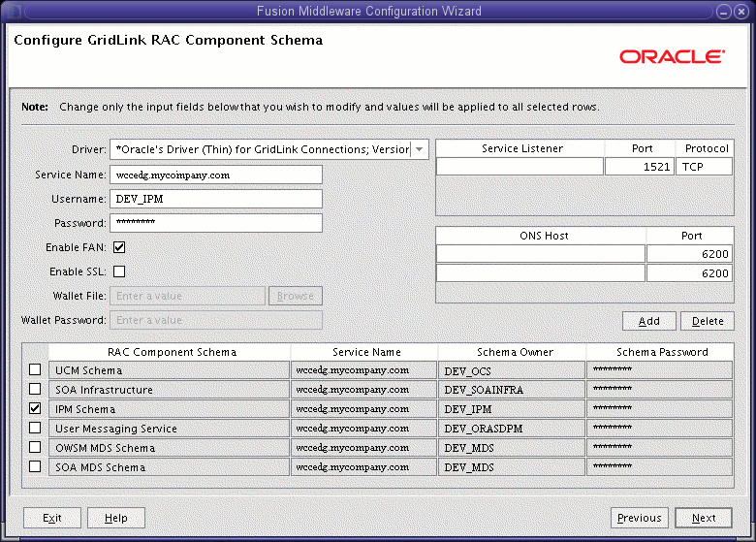This screenshot has height=542, width=756.
Task: Click the Exit button
Action: point(52,518)
